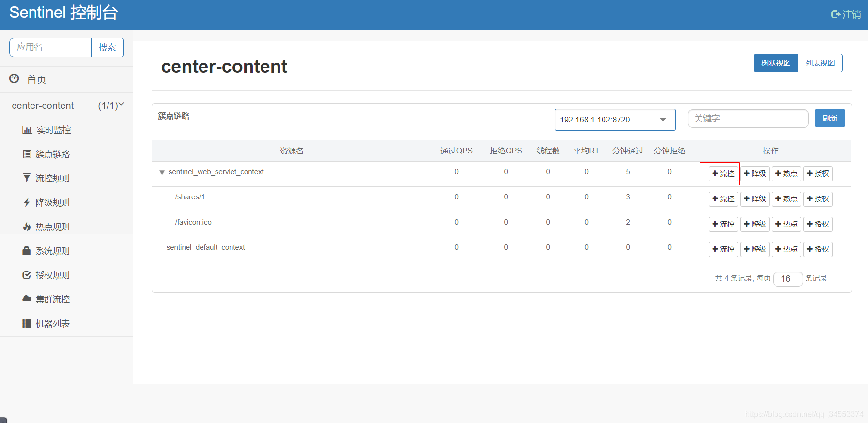Click the lock icon for 系统规则

point(27,251)
